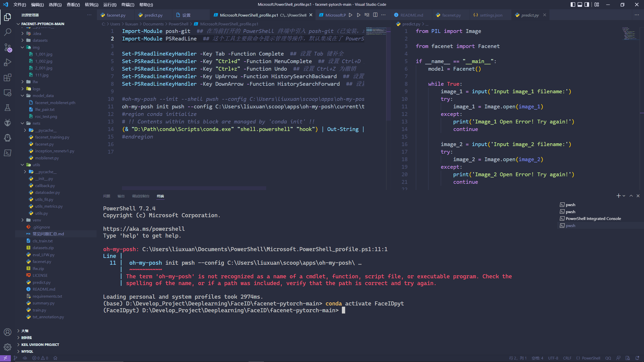Open the https://aka.ms/powershell link
Image resolution: width=644 pixels, height=362 pixels.
[143, 229]
